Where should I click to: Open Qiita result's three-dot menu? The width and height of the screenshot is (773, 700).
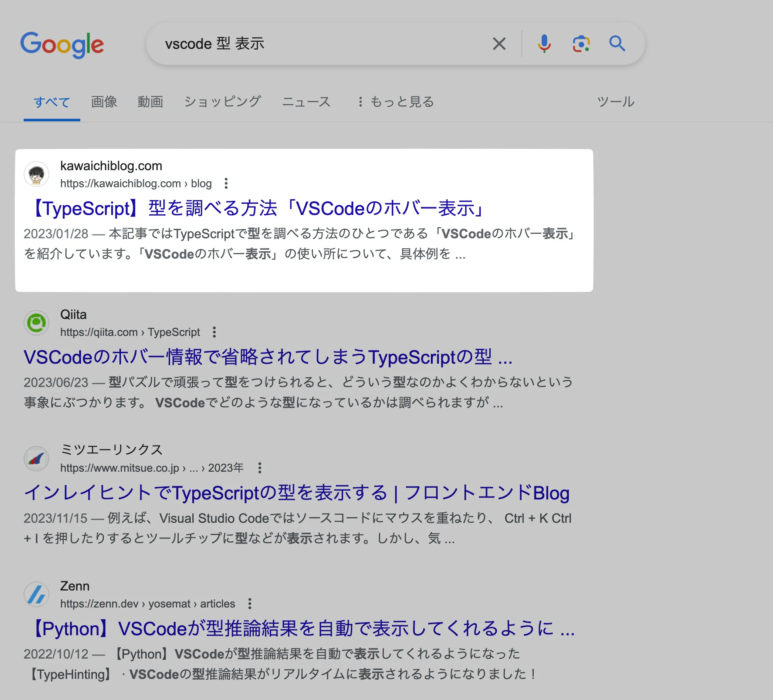(215, 332)
